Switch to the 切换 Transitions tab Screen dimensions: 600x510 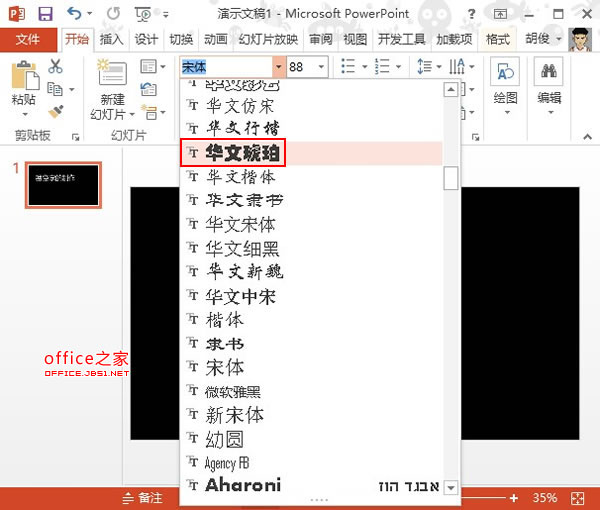(x=181, y=39)
